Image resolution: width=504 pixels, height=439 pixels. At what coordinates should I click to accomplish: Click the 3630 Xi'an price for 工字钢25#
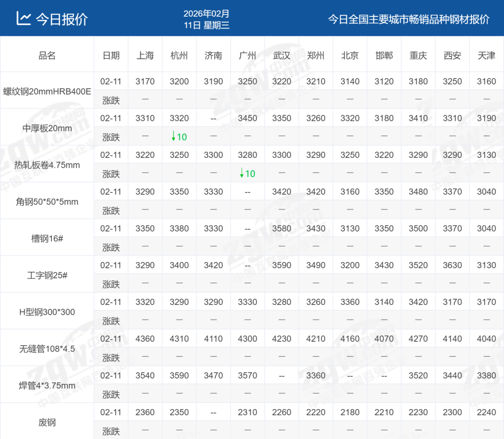(452, 265)
